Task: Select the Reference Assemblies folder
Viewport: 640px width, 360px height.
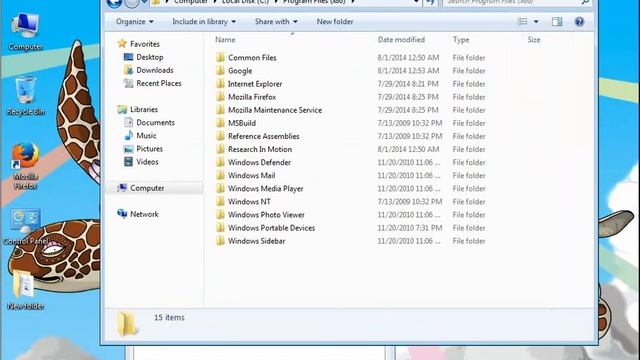Action: [x=264, y=136]
